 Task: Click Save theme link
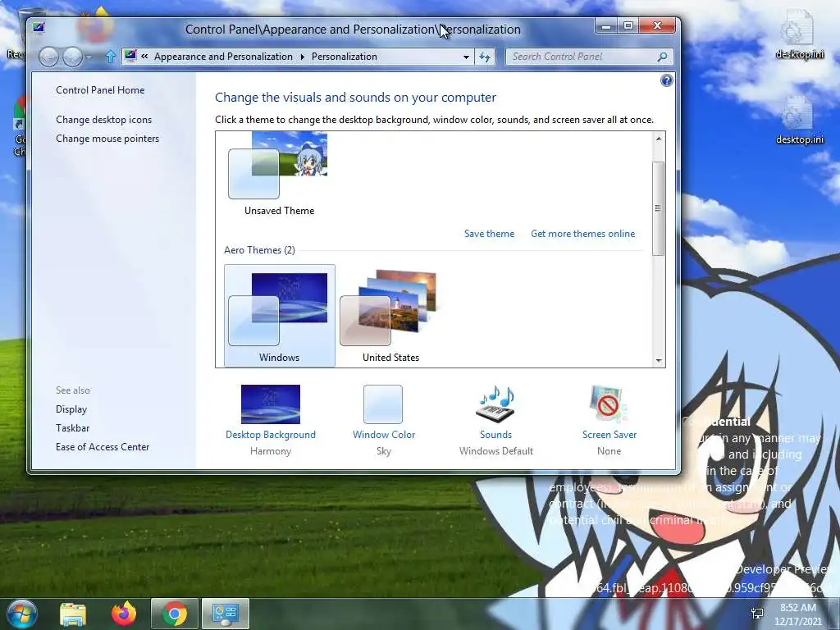(x=489, y=234)
